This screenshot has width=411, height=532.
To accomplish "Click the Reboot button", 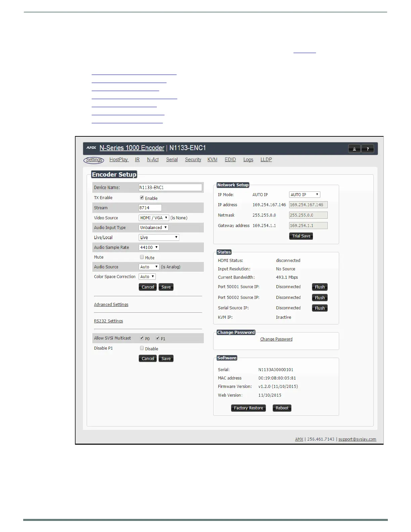I will [x=282, y=408].
